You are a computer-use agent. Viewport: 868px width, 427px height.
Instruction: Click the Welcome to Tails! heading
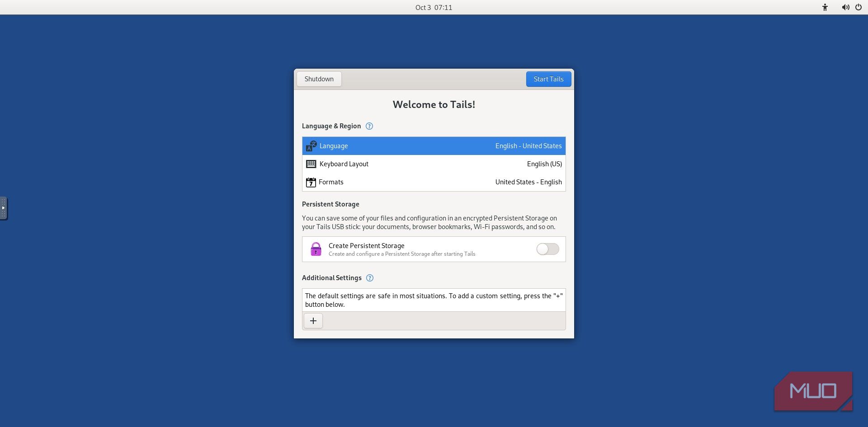tap(434, 104)
